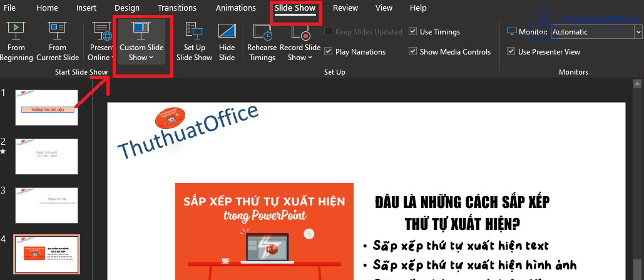Image resolution: width=644 pixels, height=280 pixels.
Task: Select slide 3 thumbnail
Action: [x=46, y=205]
